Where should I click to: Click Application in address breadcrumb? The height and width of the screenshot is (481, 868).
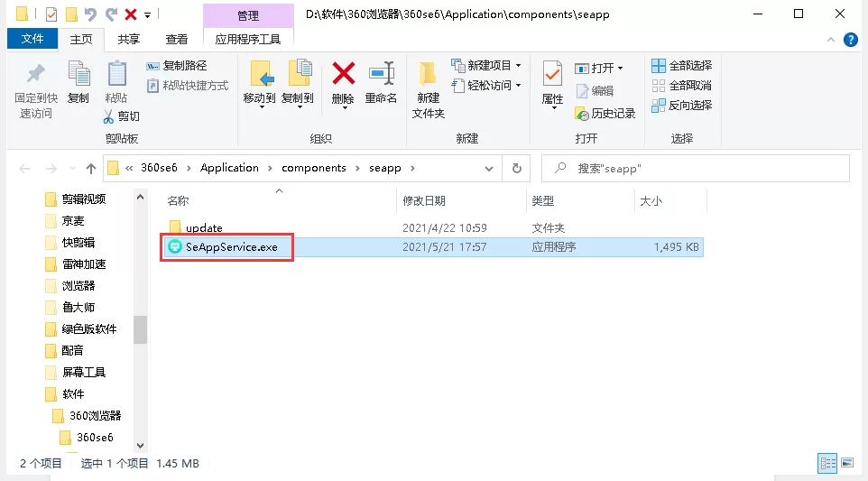click(229, 168)
